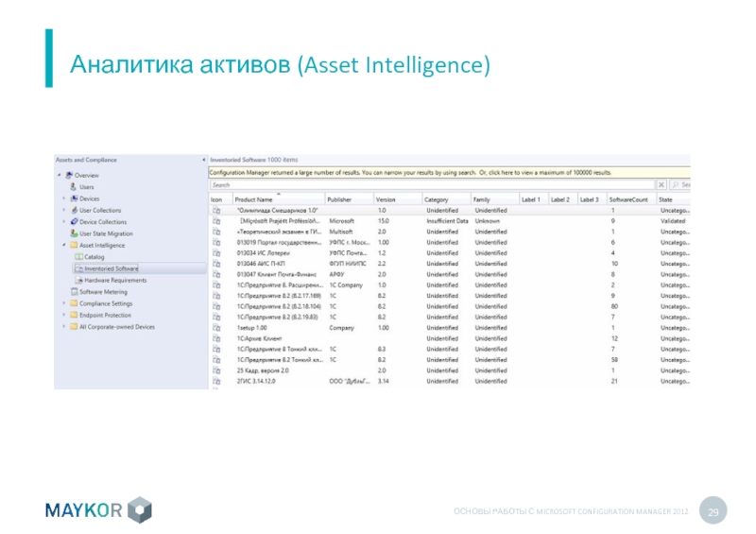Expand the User Collections tree node

(x=63, y=210)
